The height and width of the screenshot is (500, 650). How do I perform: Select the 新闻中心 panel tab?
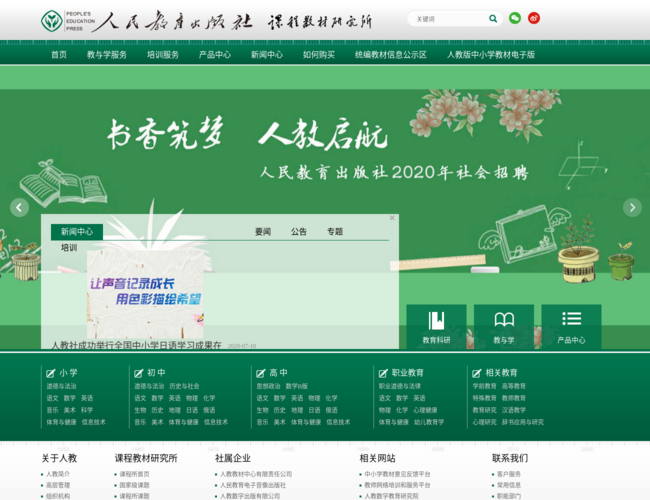(x=77, y=232)
